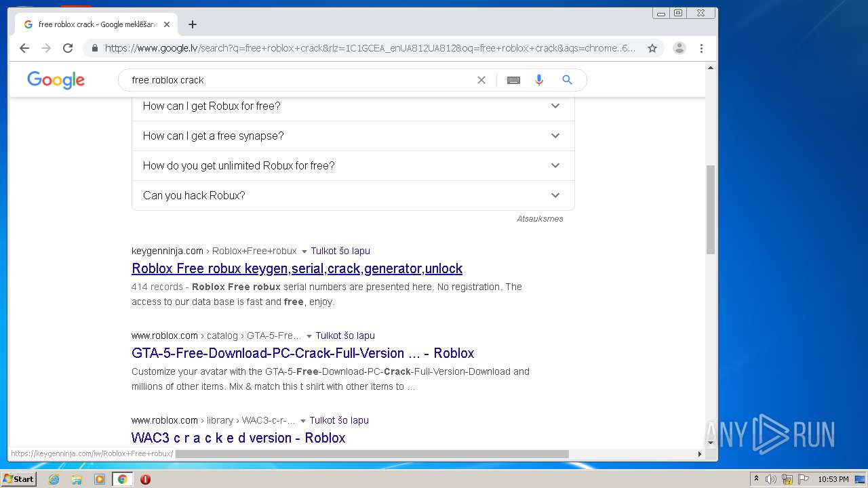Viewport: 868px width, 488px height.
Task: Open 'WAC3 c r a c k e d version - Roblox' result
Action: click(x=238, y=438)
